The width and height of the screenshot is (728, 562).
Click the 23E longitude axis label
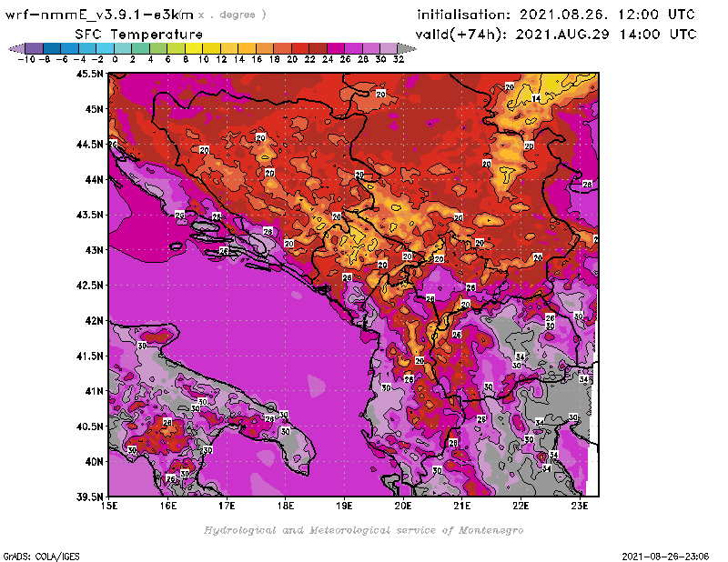click(x=580, y=506)
